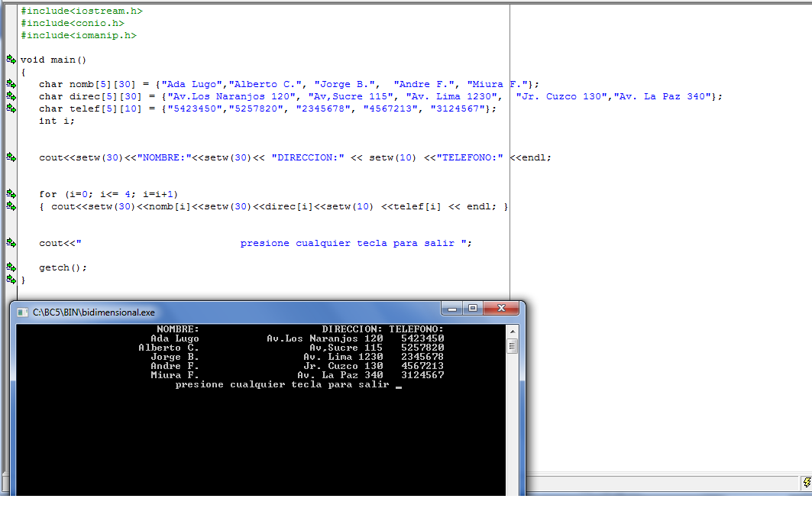Click the console scrollbar up arrow

513,331
